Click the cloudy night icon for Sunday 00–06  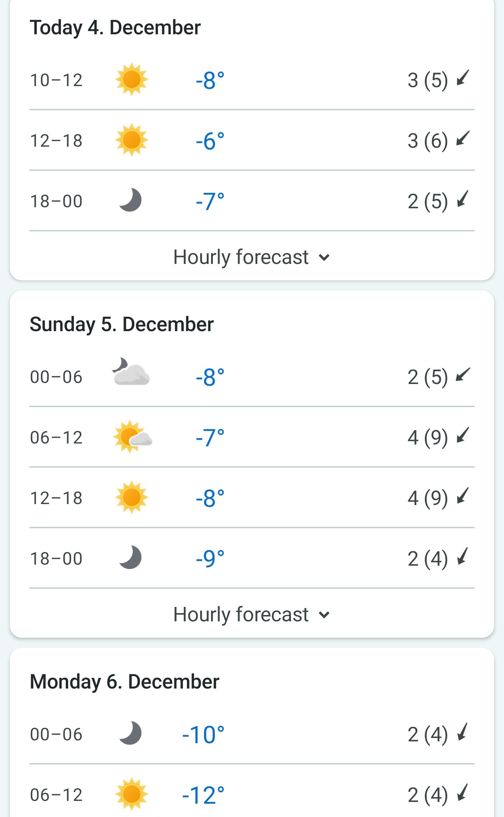pyautogui.click(x=131, y=372)
